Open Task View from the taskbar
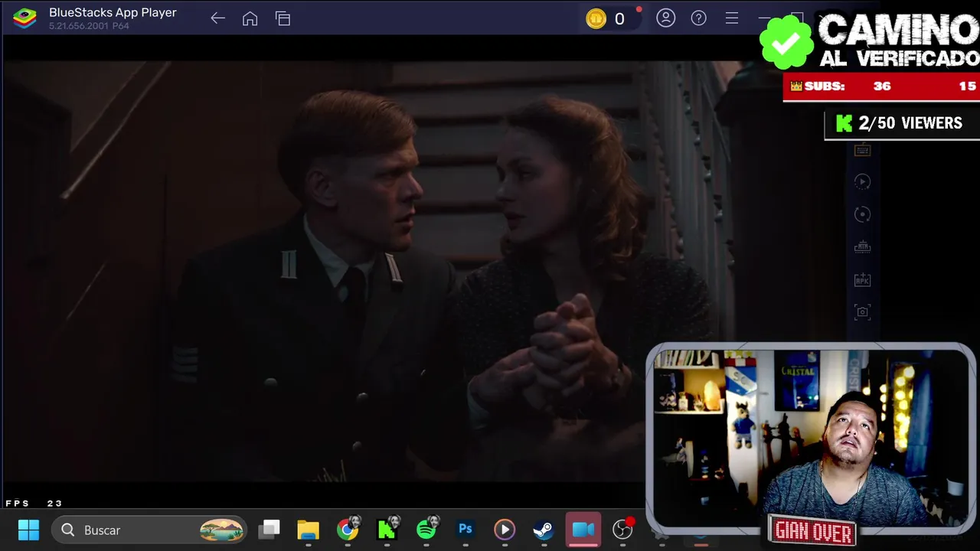This screenshot has width=980, height=551. pyautogui.click(x=269, y=530)
